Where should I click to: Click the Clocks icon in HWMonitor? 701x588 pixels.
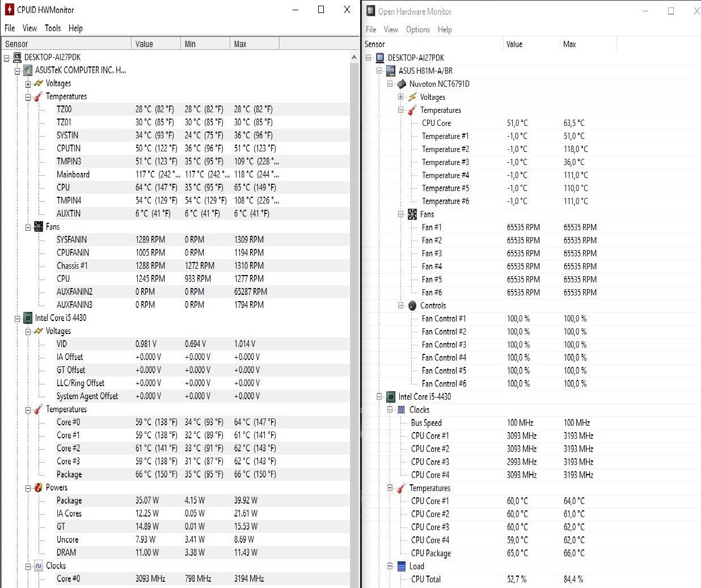coord(39,566)
